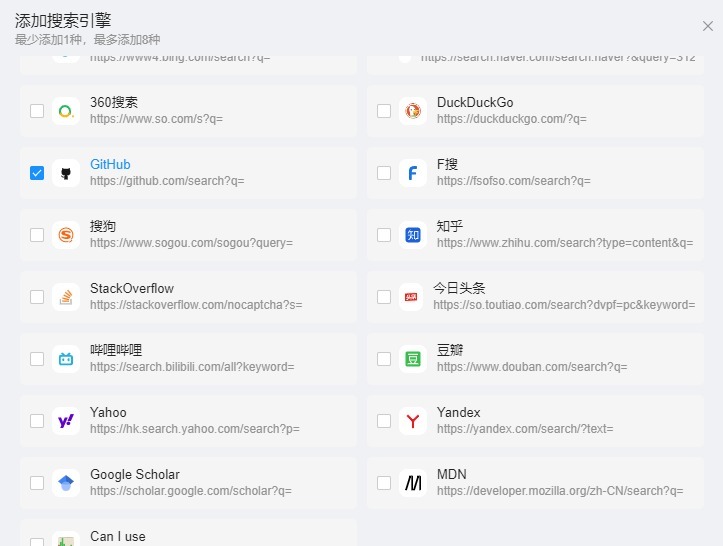723x546 pixels.
Task: Click the StackOverflow logo icon
Action: 66,297
